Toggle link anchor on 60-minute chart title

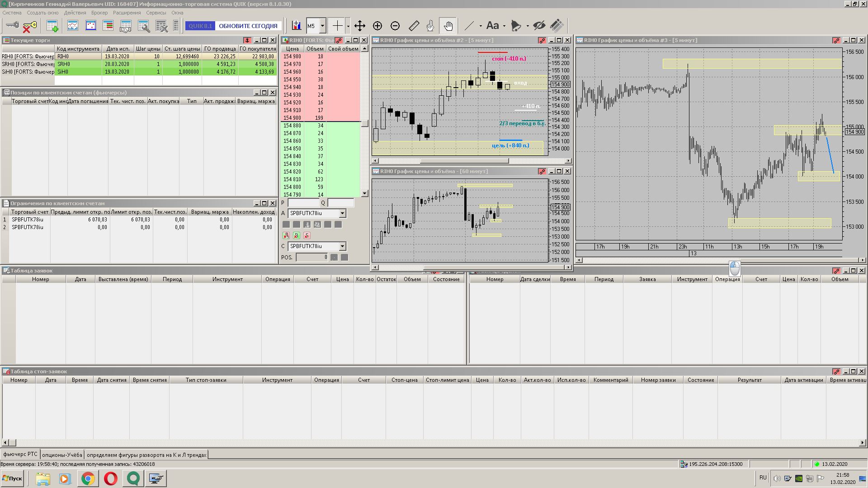click(x=542, y=171)
